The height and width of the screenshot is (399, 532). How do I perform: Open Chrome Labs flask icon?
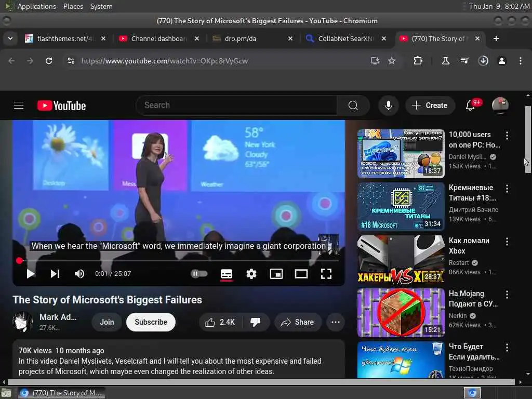[x=446, y=61]
